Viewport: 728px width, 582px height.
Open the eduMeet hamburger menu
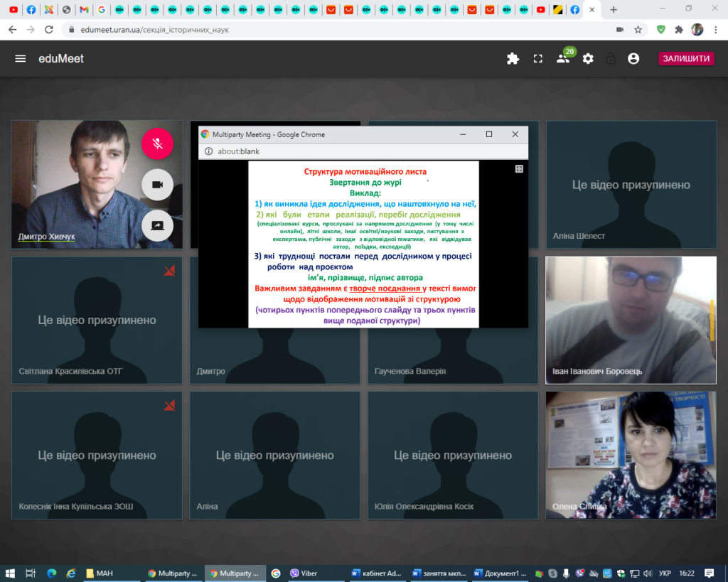pyautogui.click(x=21, y=59)
